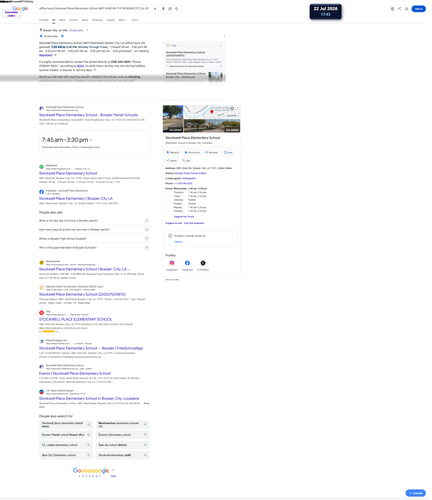The width and height of the screenshot is (432, 500).
Task: Open 'See outside' street view thumbnail
Action: 212,126
